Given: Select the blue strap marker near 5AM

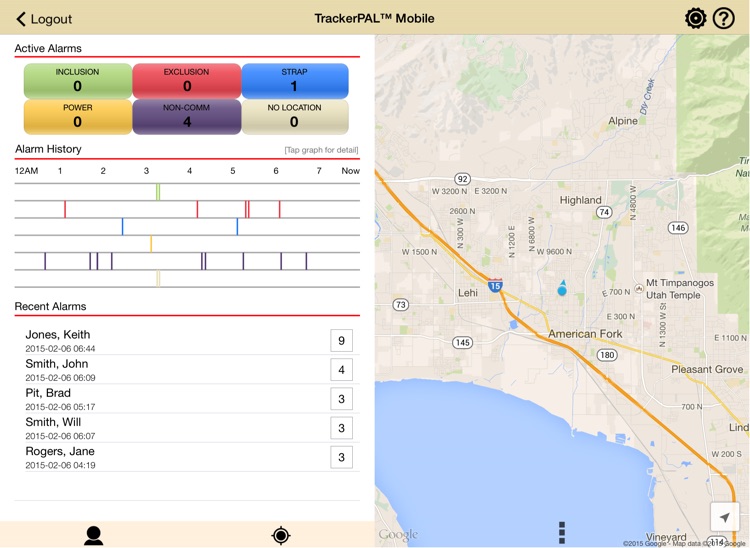Looking at the screenshot, I should (237, 227).
